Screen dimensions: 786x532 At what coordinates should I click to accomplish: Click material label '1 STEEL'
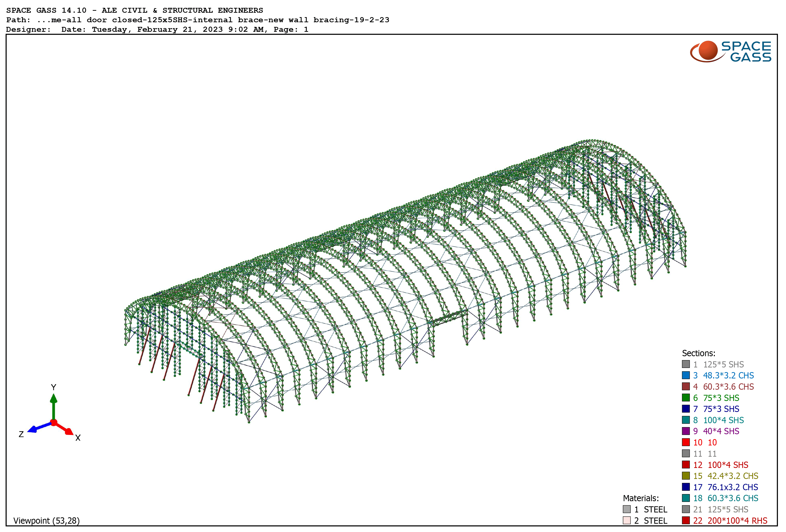pos(651,509)
